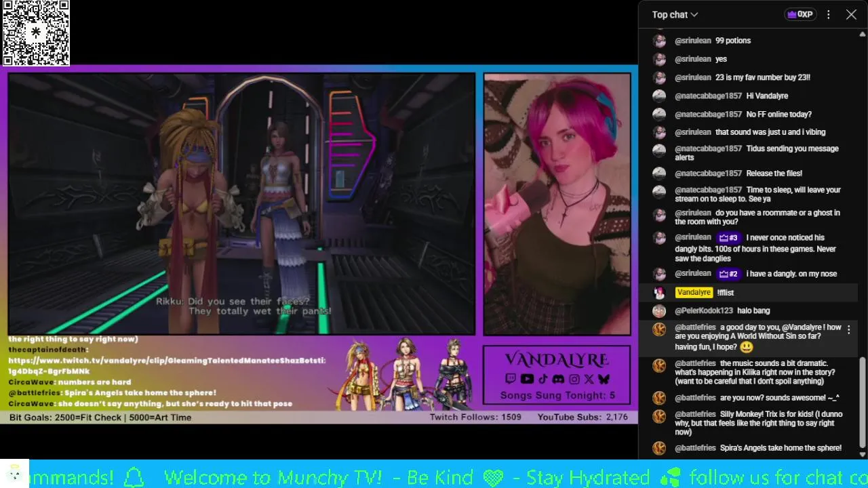Click the 0XP crown points button

(800, 14)
